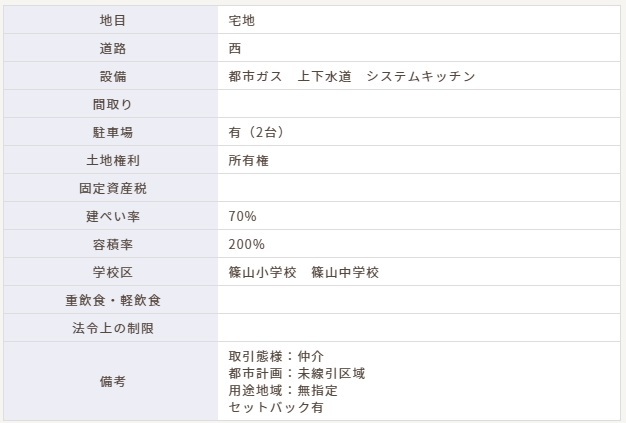Viewport: 626px width, 423px height.
Task: Click the 駐車場 row label
Action: pos(113,132)
